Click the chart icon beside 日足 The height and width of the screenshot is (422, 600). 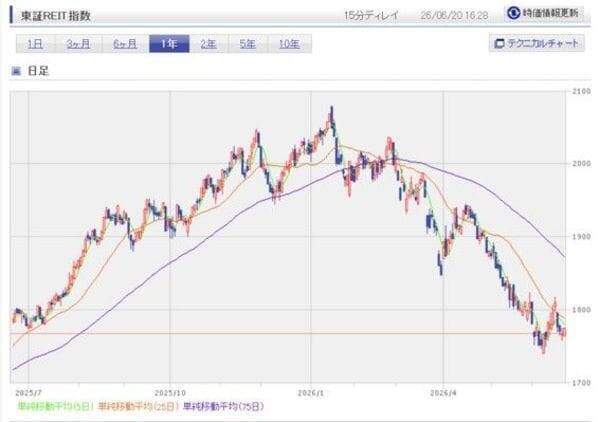point(16,71)
